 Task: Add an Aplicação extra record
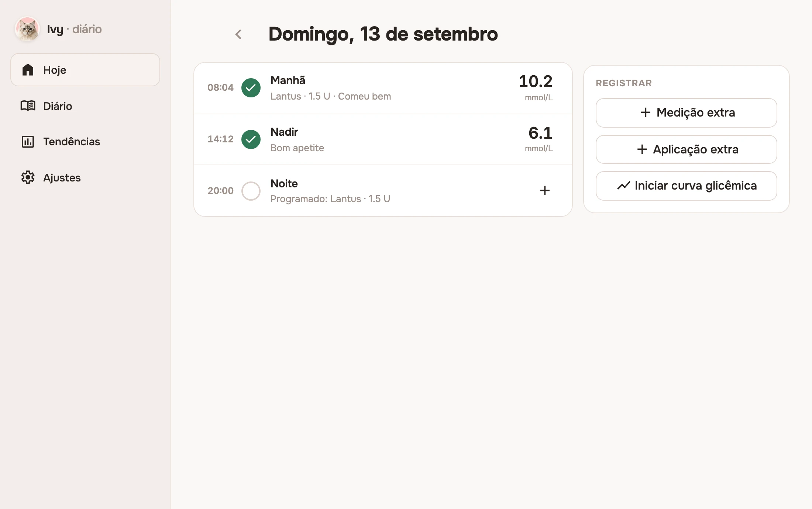(687, 149)
